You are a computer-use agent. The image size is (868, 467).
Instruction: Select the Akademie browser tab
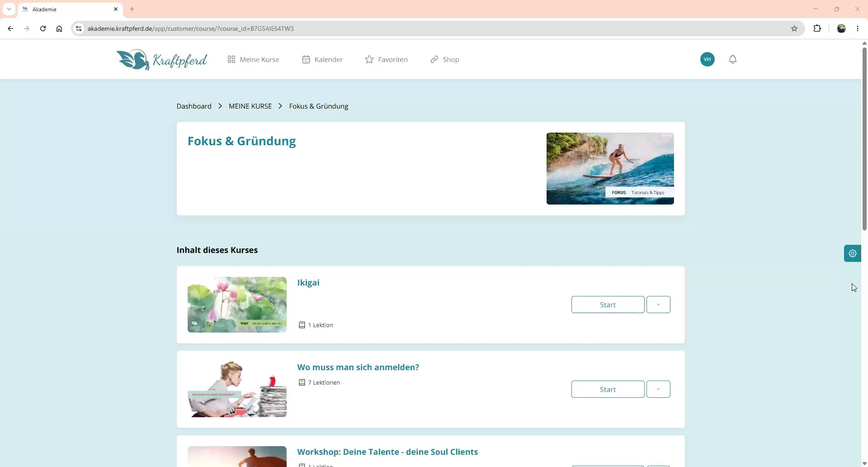click(71, 9)
